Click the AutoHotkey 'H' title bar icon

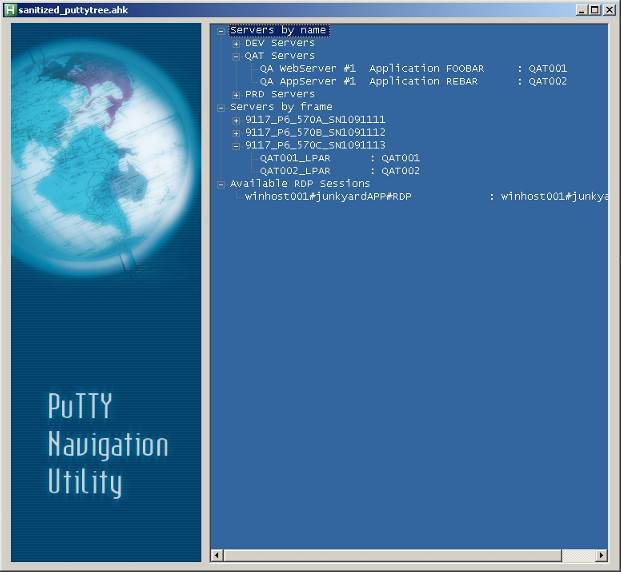point(10,10)
